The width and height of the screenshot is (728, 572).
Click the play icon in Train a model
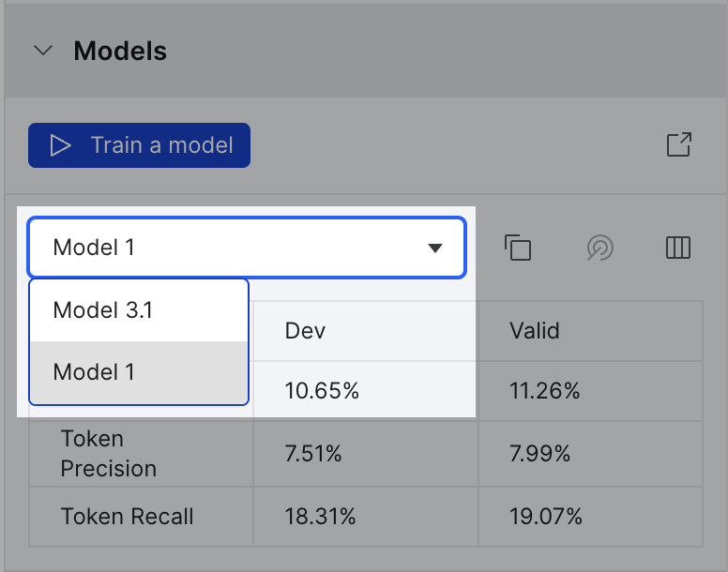60,145
